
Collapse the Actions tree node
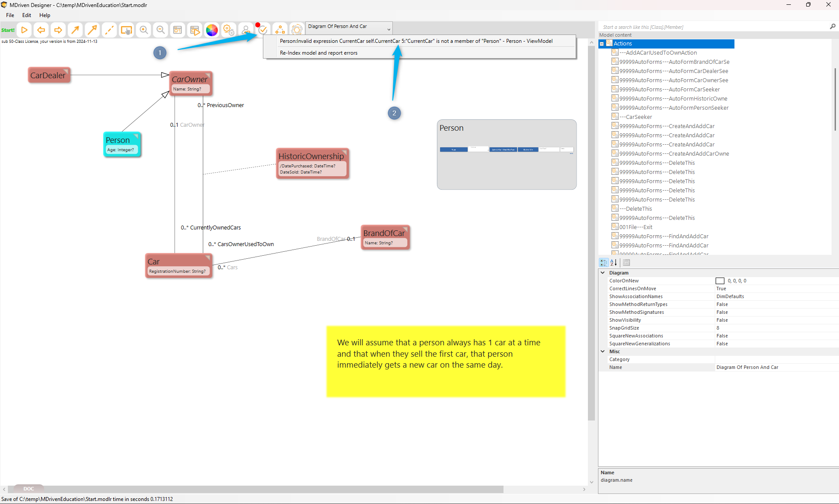pos(602,44)
